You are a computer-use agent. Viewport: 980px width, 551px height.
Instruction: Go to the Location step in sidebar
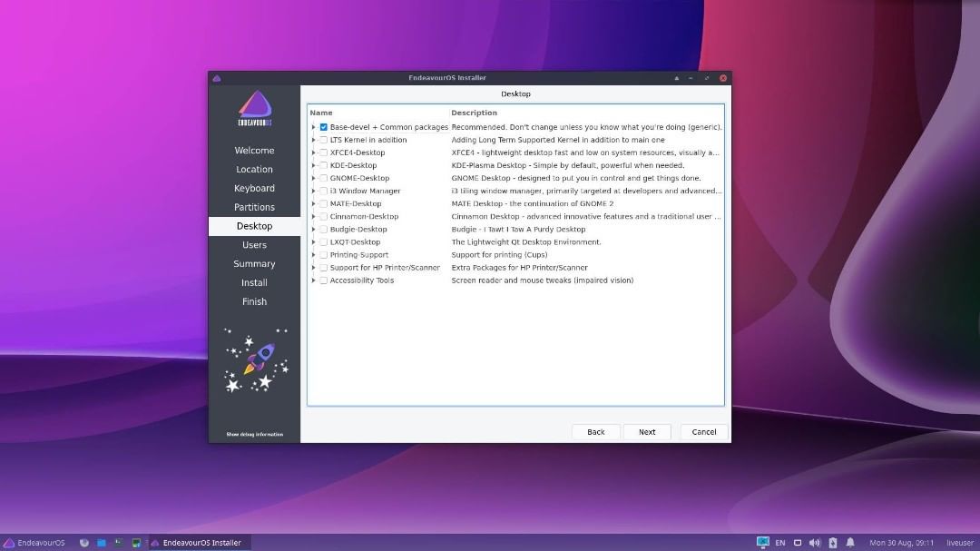[x=254, y=170]
